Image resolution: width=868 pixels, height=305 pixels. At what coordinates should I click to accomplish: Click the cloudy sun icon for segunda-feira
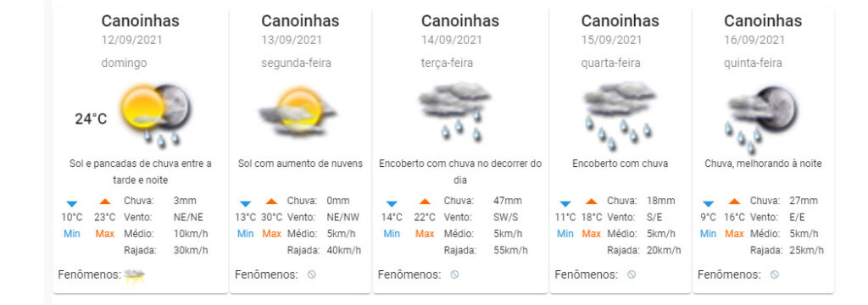point(298,113)
